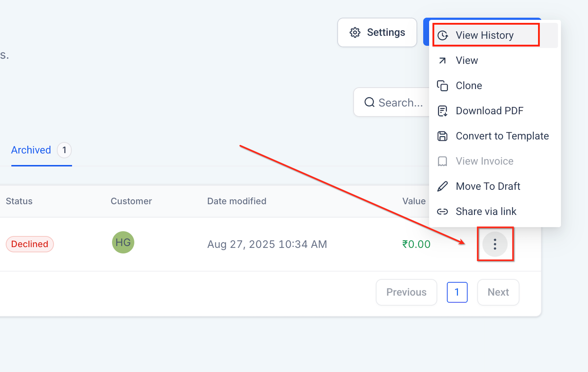
Task: Click the HG customer avatar
Action: tap(123, 242)
